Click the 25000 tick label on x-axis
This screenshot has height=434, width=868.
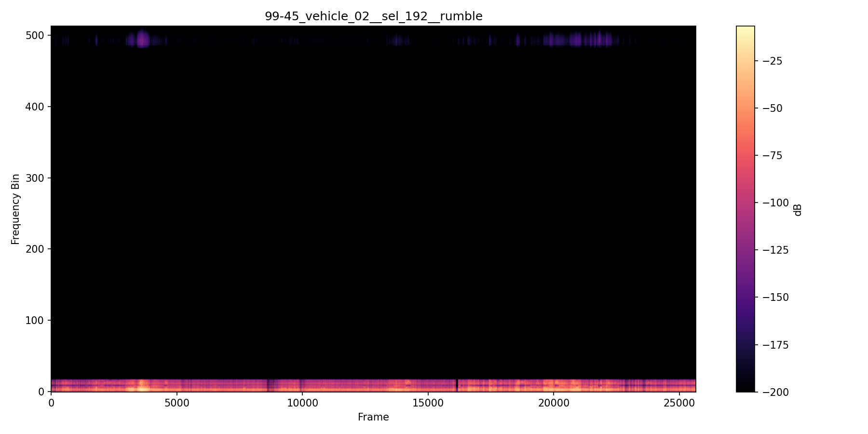679,402
